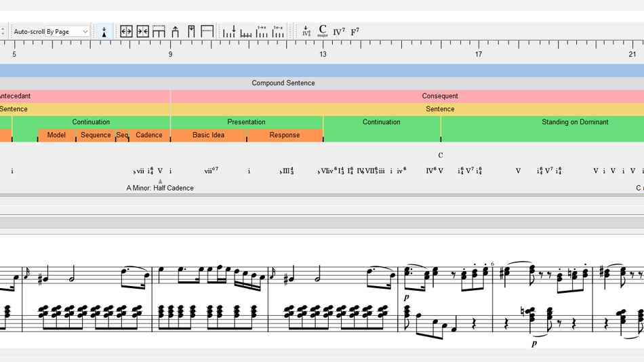The height and width of the screenshot is (362, 644).
Task: Click the solid bracket span icon
Action: coord(207,32)
